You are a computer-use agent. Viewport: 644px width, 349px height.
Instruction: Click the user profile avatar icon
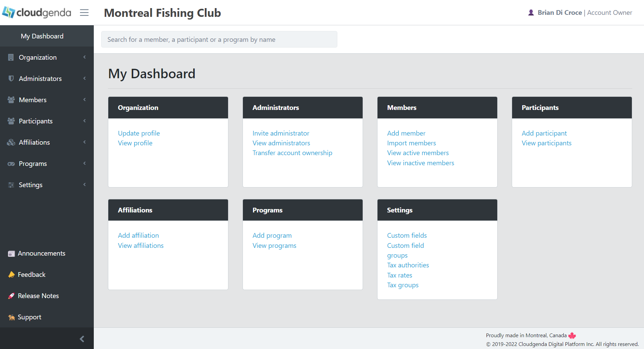click(x=531, y=13)
